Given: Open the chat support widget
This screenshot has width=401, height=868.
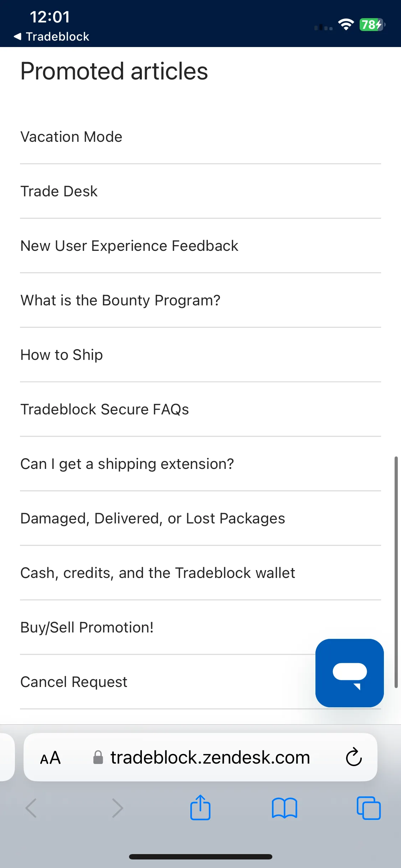Looking at the screenshot, I should click(349, 673).
